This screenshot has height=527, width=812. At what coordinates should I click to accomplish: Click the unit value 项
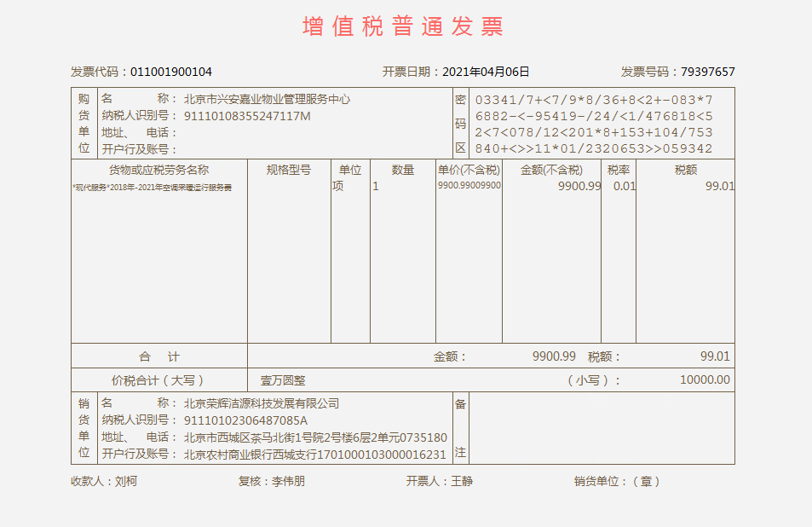pyautogui.click(x=338, y=186)
